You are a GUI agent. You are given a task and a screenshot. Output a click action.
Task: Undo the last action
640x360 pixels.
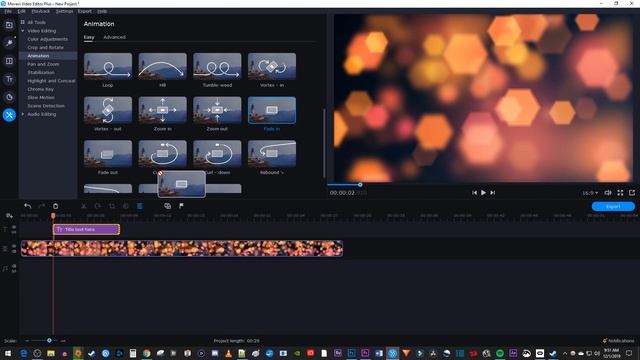coord(27,206)
